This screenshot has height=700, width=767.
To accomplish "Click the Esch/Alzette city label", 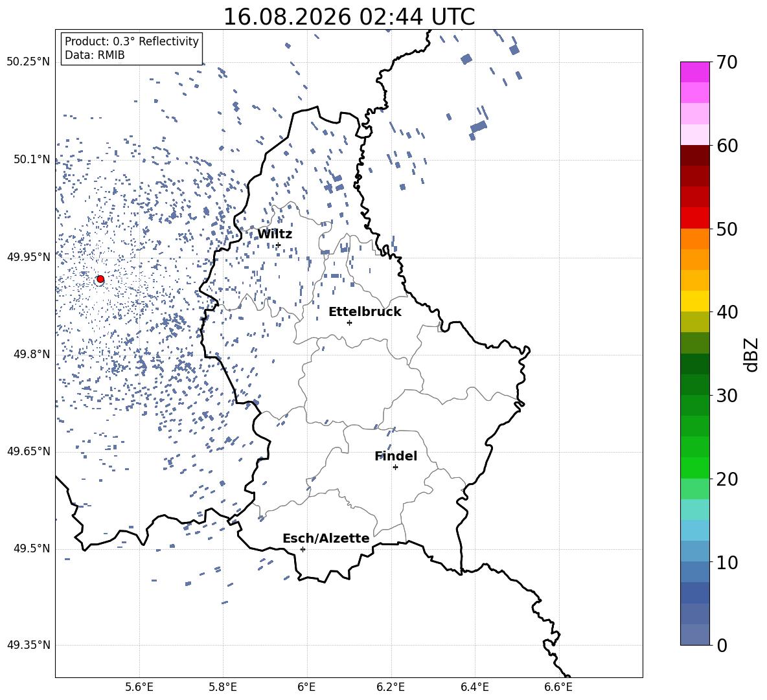I will click(x=326, y=538).
